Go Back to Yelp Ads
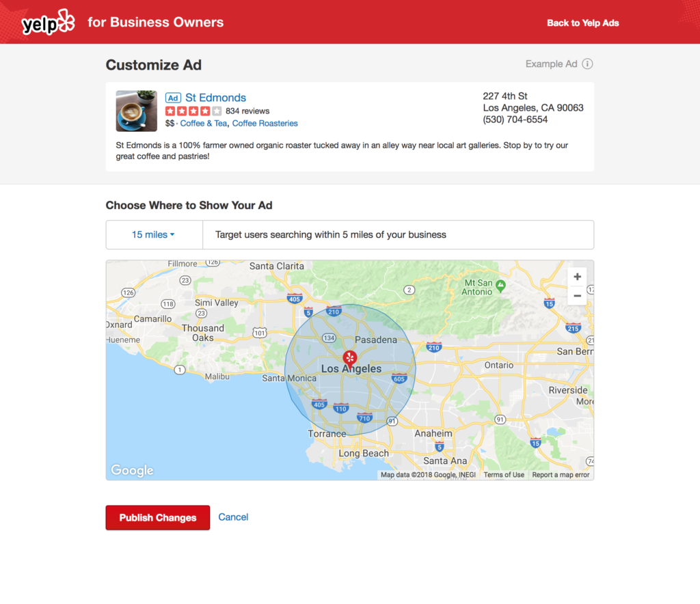Viewport: 700px width, 604px height. click(582, 23)
